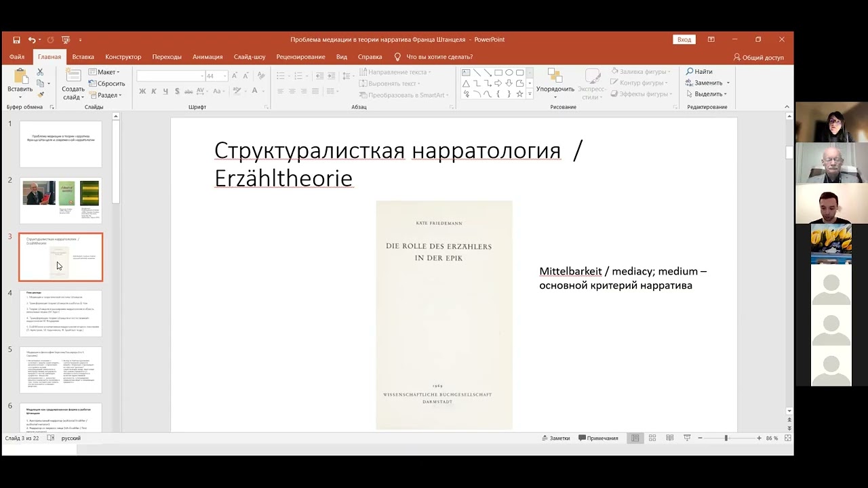This screenshot has width=868, height=488.
Task: Copy the selection to the clipboard
Action: (x=41, y=83)
